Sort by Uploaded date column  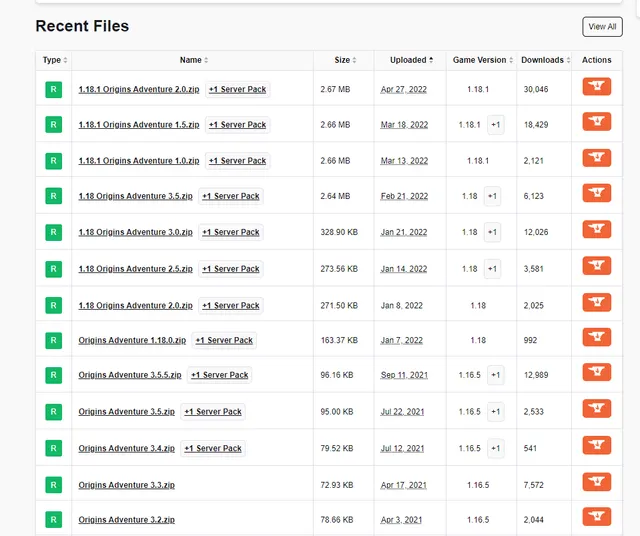(x=411, y=60)
